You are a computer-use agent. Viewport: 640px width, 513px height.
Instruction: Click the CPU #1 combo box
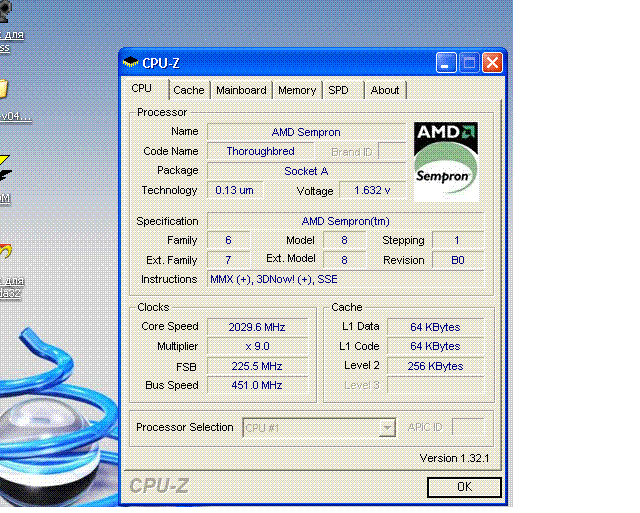click(319, 428)
